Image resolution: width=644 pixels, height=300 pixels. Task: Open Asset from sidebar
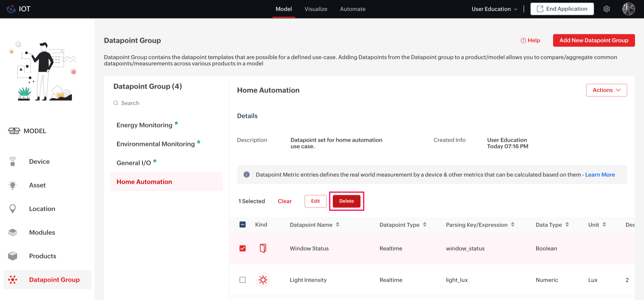(x=37, y=185)
